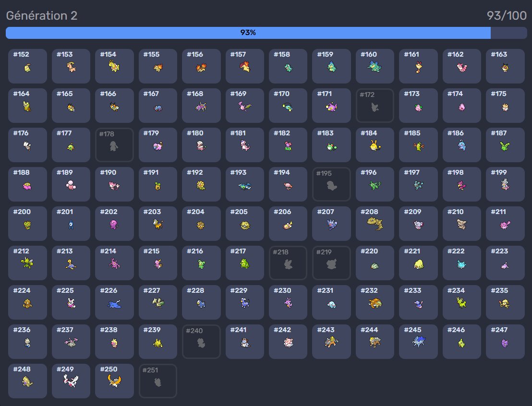Image resolution: width=532 pixels, height=406 pixels.
Task: Select the #239 Elekid card
Action: 158,342
